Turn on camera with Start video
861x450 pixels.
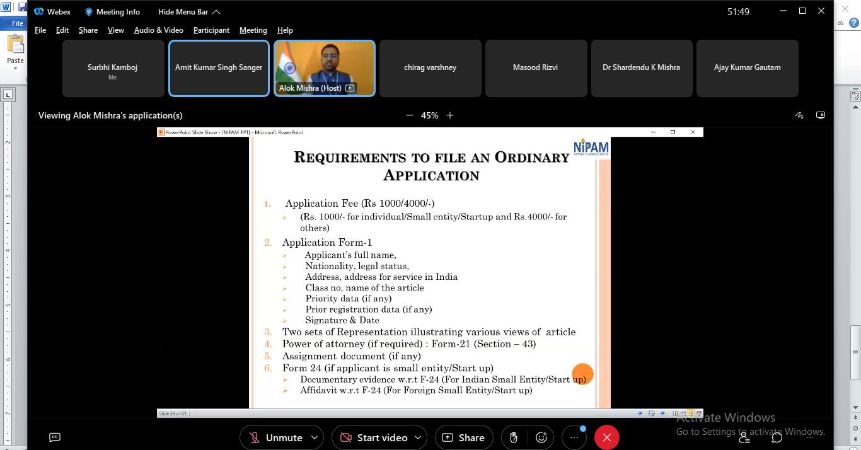[x=374, y=437]
